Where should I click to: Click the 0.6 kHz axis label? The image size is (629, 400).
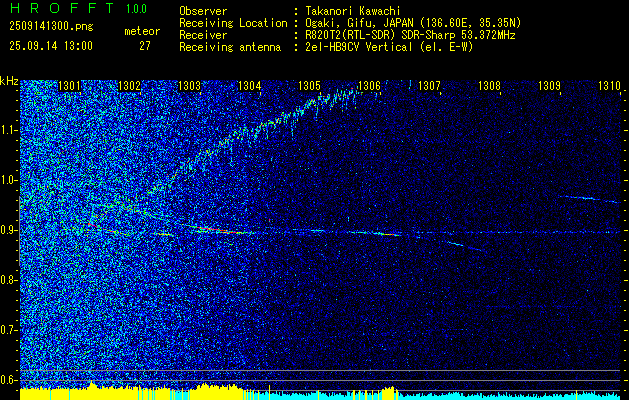click(8, 380)
